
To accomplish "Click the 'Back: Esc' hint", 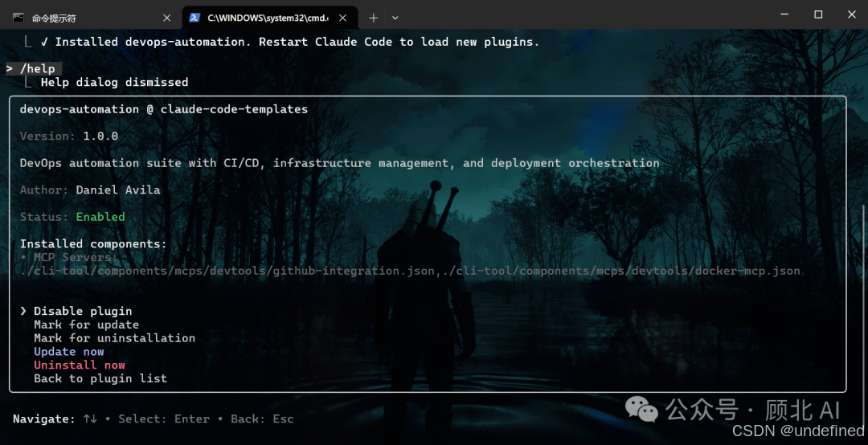I will [262, 419].
